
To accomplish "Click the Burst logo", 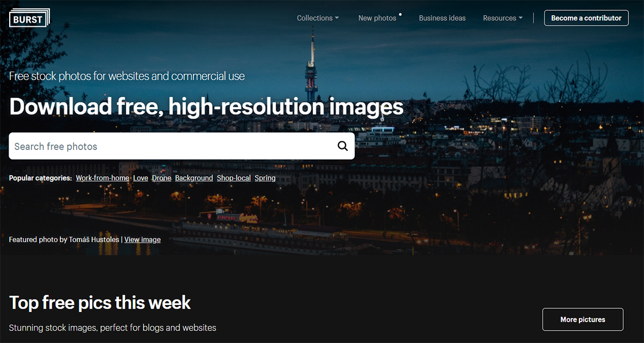I will point(29,18).
